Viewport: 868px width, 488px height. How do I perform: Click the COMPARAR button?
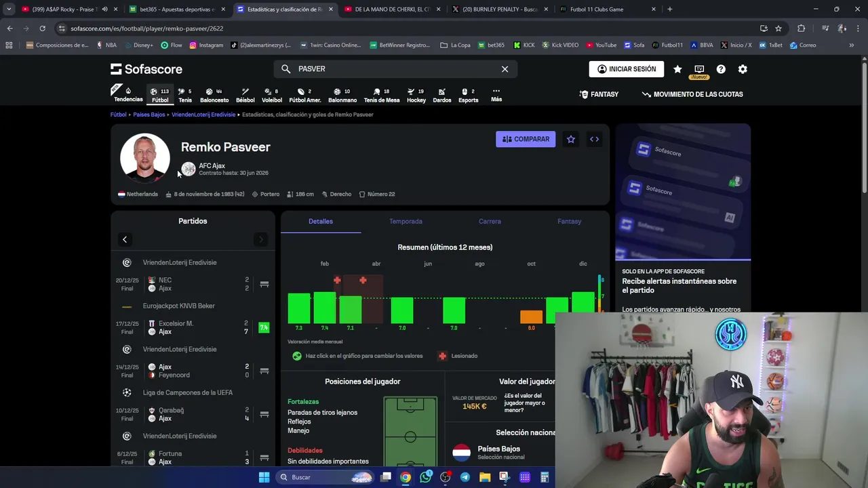coord(526,139)
